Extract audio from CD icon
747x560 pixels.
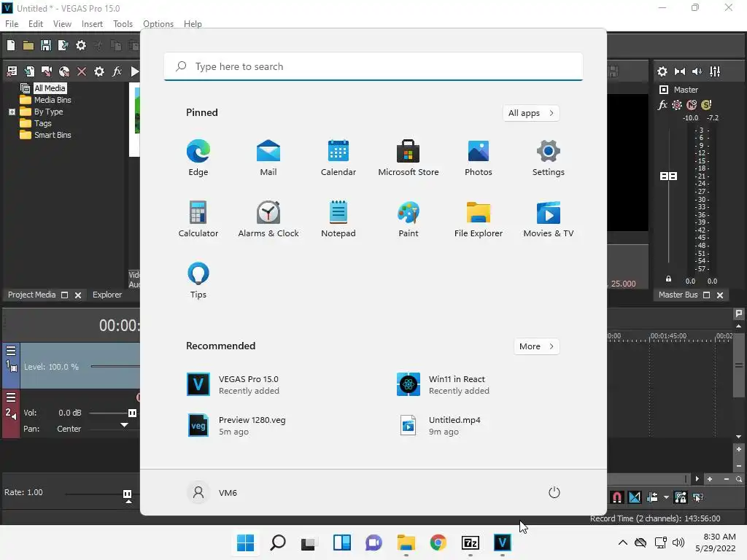(64, 71)
